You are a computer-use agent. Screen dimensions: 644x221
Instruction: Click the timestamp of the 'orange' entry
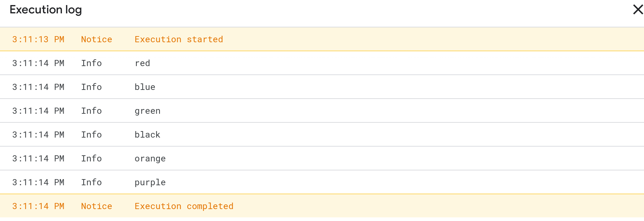38,159
